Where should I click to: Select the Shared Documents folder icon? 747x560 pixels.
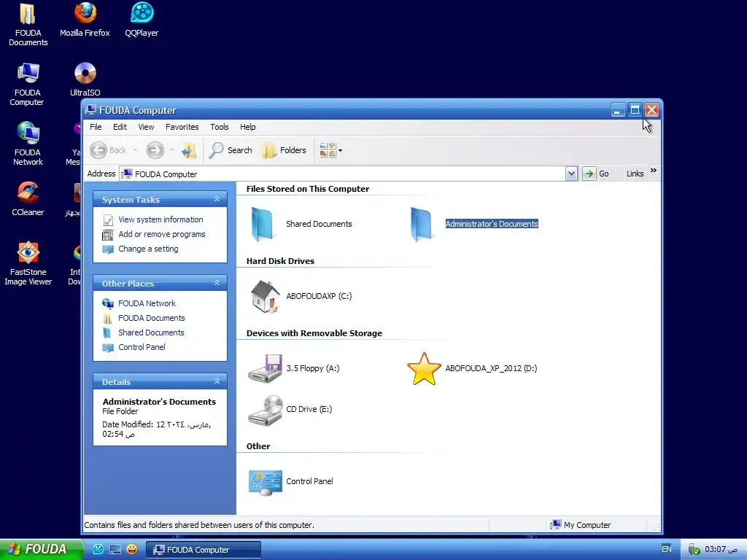[x=263, y=224]
